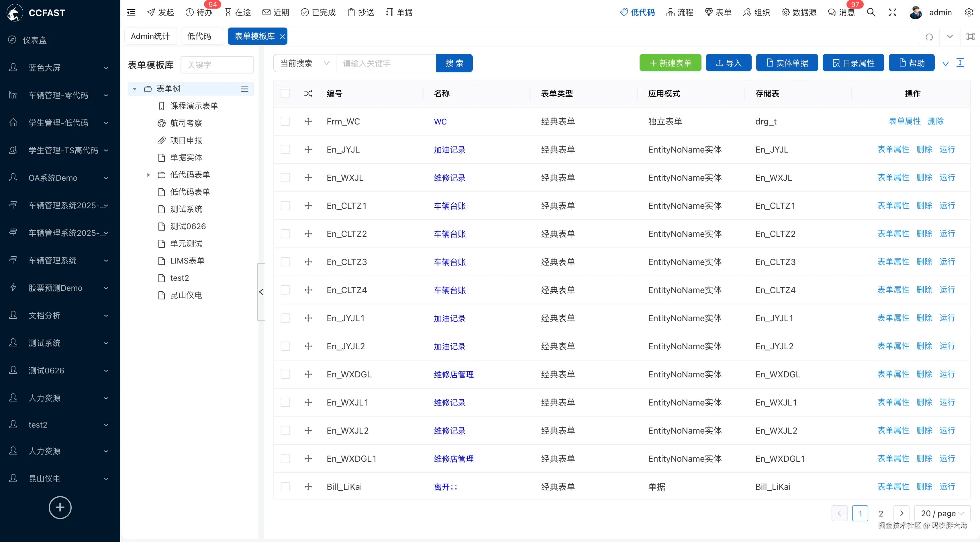Expand the 低代码表单 folder in tree

148,175
